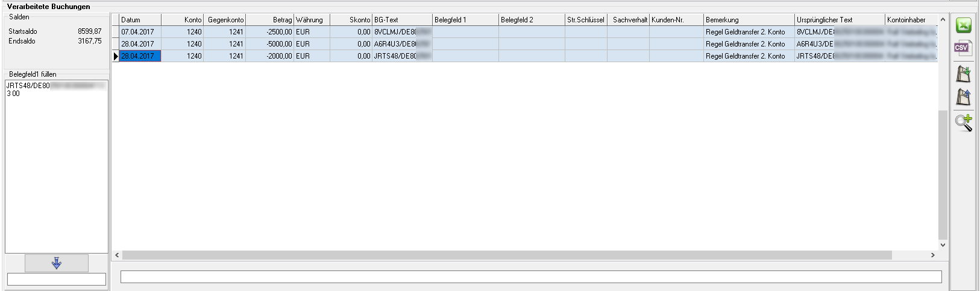Viewport: 980px width, 291px height.
Task: Click the wide text field below the table
Action: [530, 277]
